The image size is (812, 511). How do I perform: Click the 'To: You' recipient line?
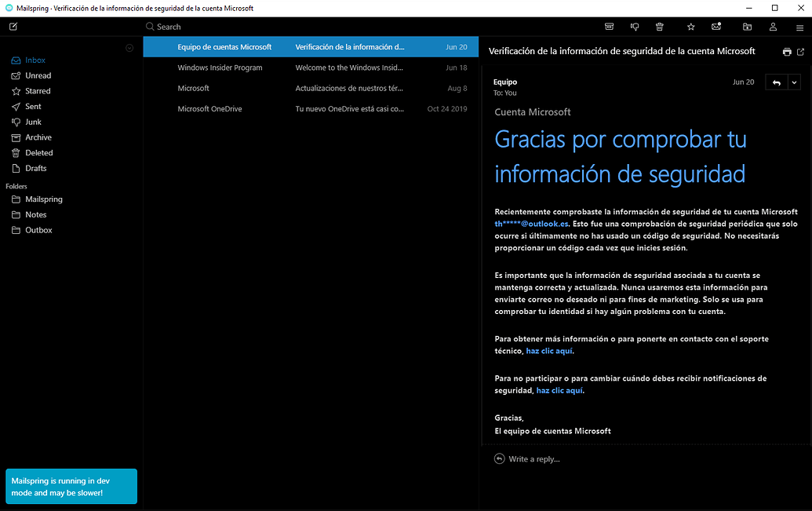pos(505,93)
